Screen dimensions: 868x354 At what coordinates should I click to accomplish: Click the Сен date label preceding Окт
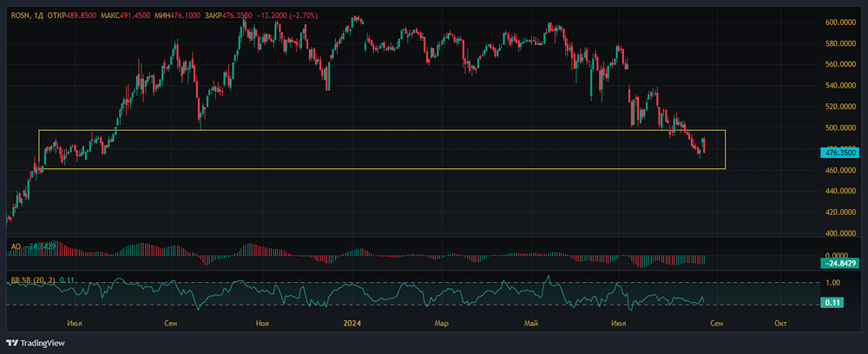tap(716, 323)
